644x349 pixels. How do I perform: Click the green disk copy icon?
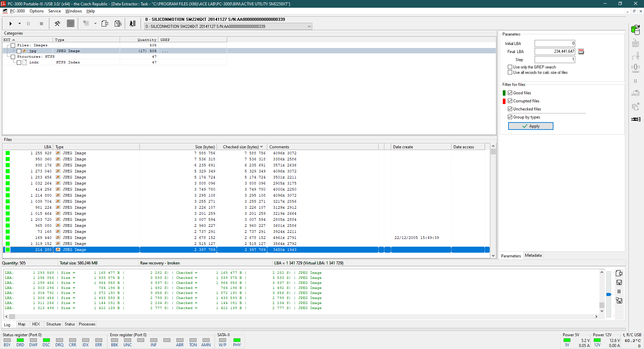point(635,30)
